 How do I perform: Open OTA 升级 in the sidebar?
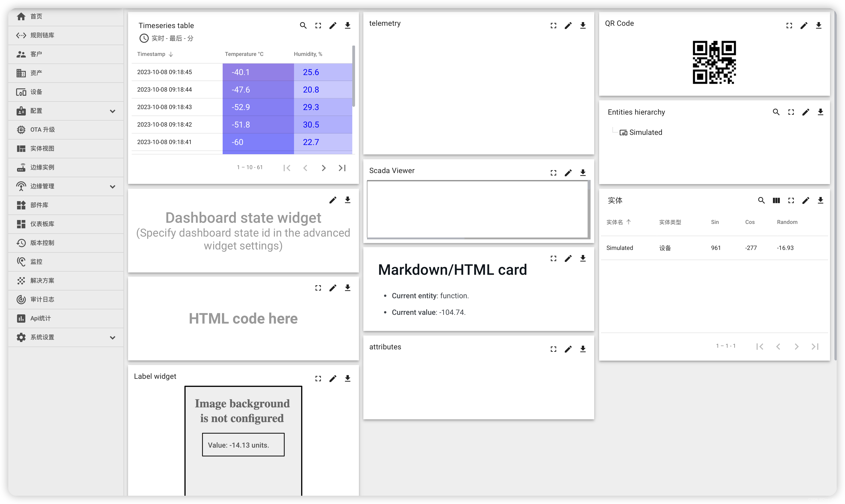pos(66,130)
